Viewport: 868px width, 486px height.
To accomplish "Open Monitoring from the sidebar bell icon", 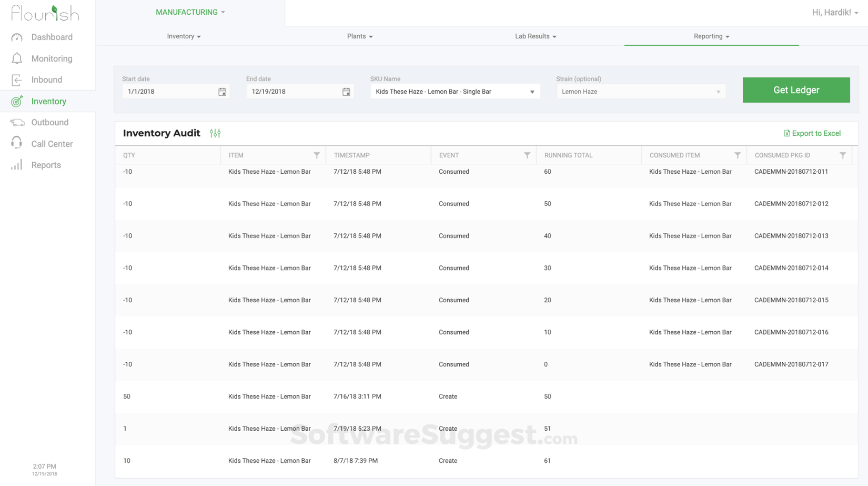I will coord(17,58).
